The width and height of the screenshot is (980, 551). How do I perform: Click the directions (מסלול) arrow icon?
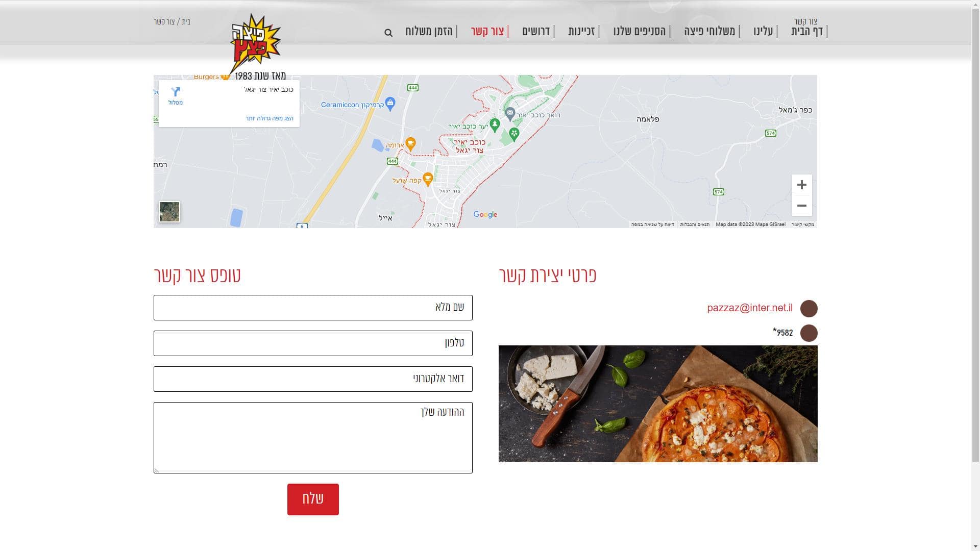click(x=176, y=92)
